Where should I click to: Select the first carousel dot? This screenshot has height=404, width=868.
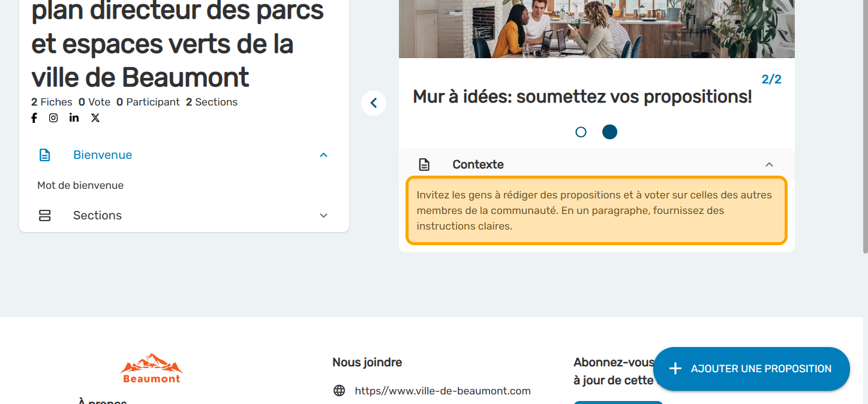tap(581, 132)
